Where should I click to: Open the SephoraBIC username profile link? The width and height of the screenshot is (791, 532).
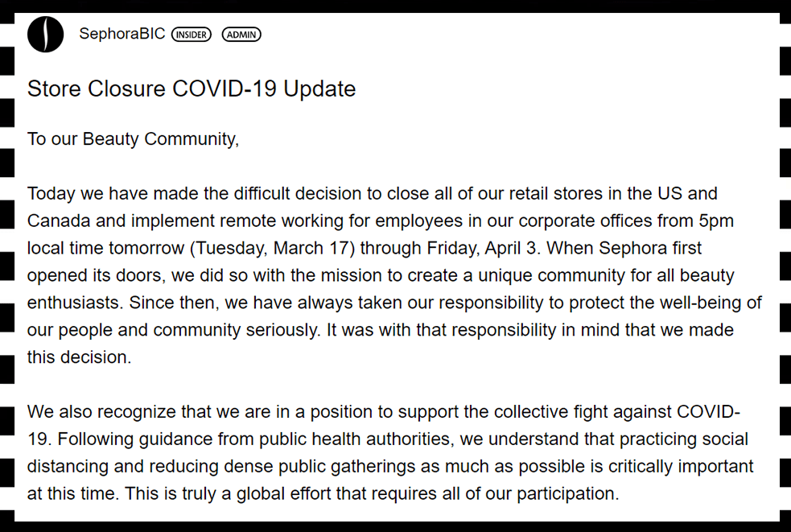click(122, 34)
